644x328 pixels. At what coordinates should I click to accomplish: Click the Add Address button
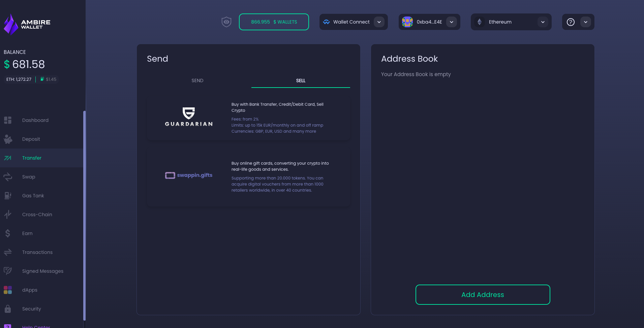point(483,295)
